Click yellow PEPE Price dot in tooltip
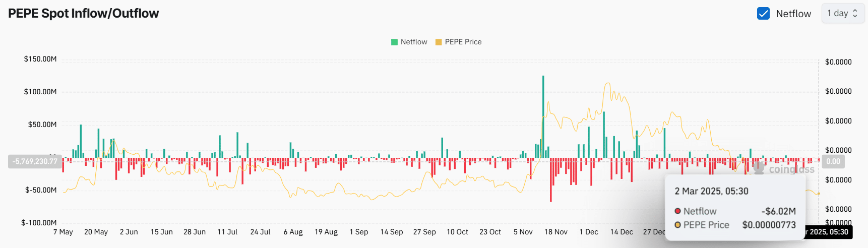868x248 pixels. [678, 225]
